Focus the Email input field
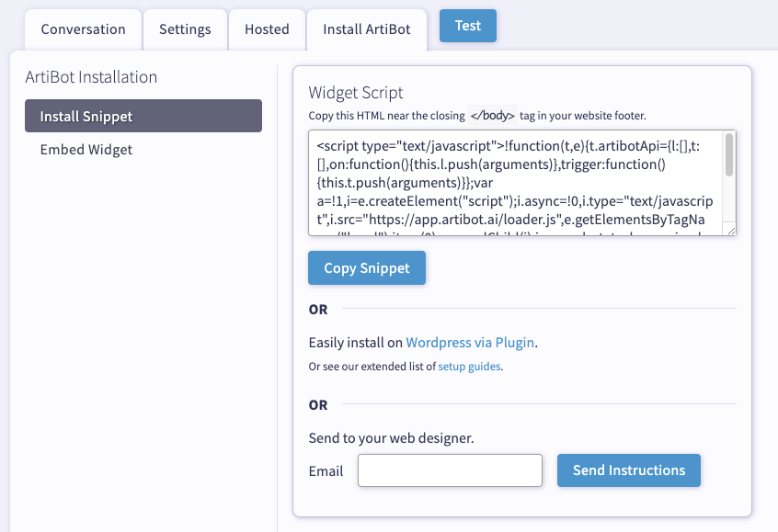 (x=450, y=470)
